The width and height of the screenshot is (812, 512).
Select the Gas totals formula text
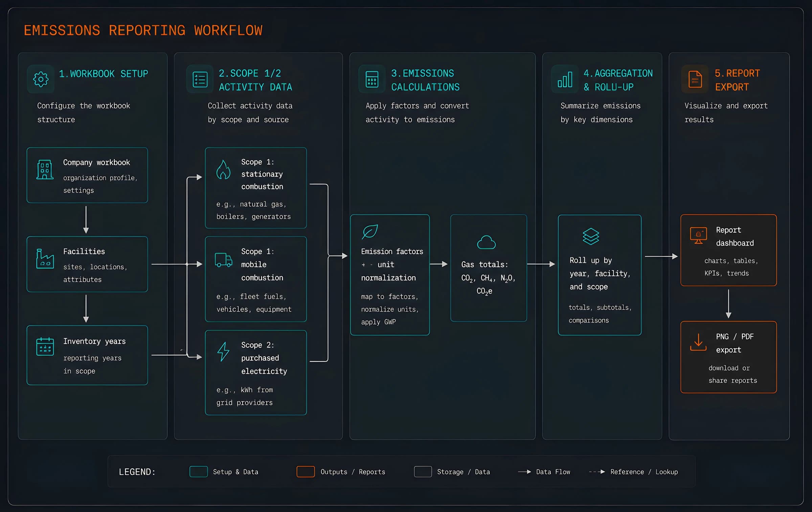[x=488, y=278]
